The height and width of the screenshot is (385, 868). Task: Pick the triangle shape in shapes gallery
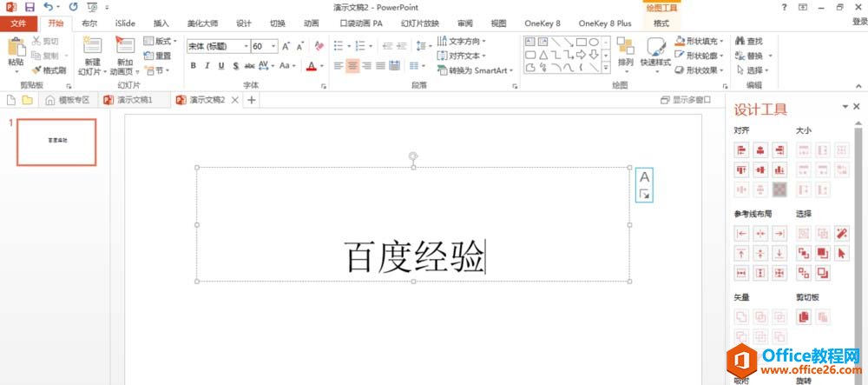click(x=543, y=54)
